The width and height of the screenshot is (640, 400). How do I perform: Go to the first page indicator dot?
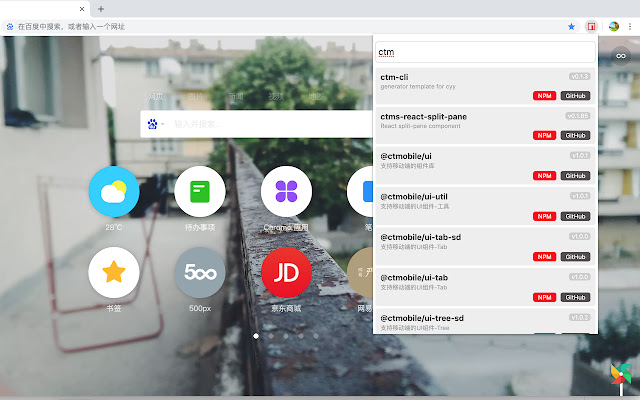[256, 336]
